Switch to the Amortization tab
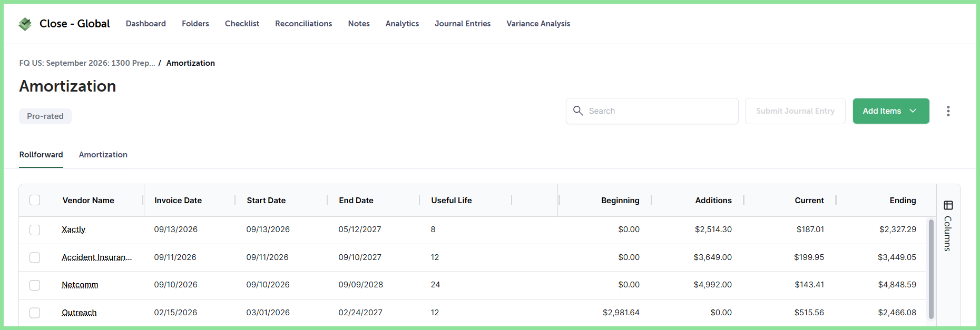The width and height of the screenshot is (980, 330). [x=103, y=155]
